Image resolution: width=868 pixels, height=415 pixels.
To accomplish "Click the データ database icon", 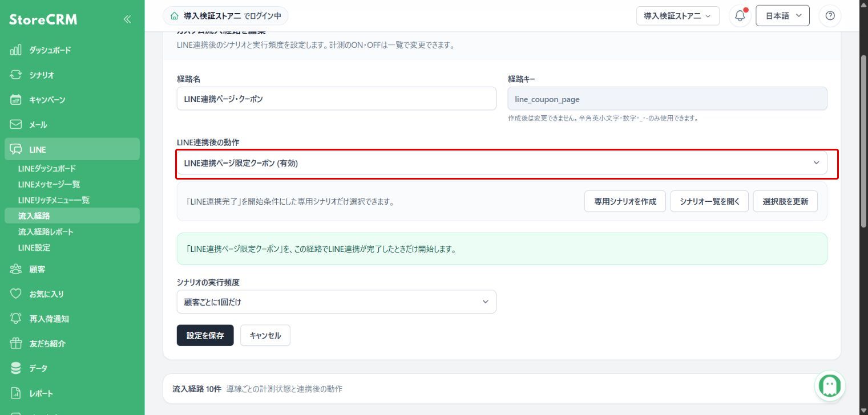I will (16, 368).
